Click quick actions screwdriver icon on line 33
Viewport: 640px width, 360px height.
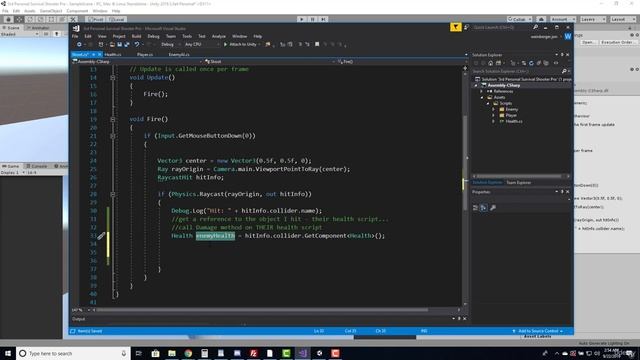pos(101,236)
